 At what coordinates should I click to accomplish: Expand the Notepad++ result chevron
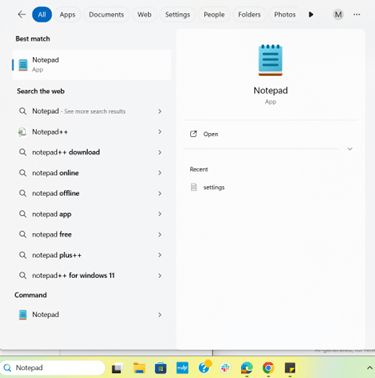pos(160,132)
